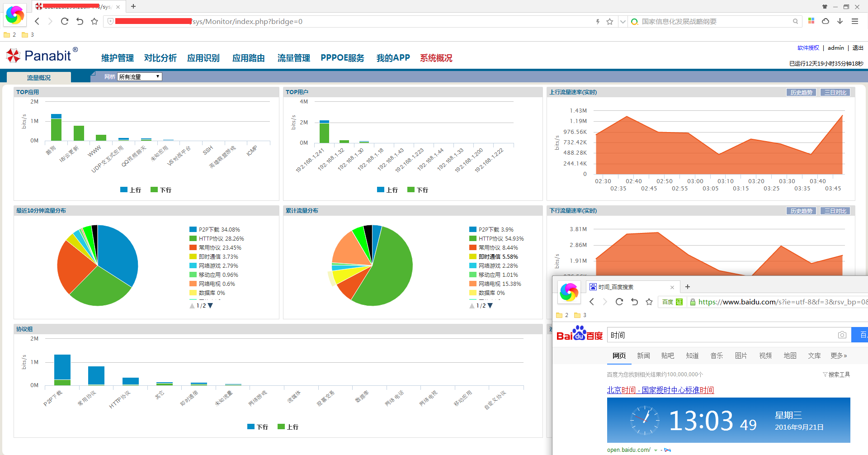Screen dimensions: 868x455
Task: Open 我的APP menu
Action: (393, 58)
